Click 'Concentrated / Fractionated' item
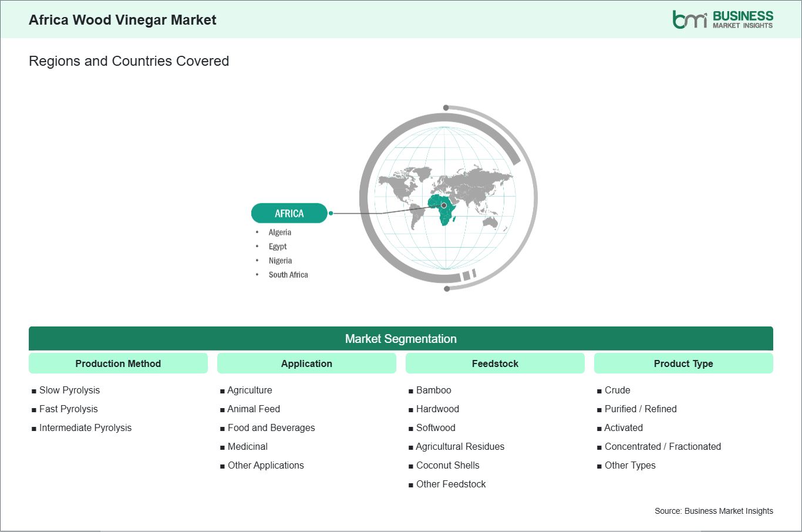 point(663,446)
